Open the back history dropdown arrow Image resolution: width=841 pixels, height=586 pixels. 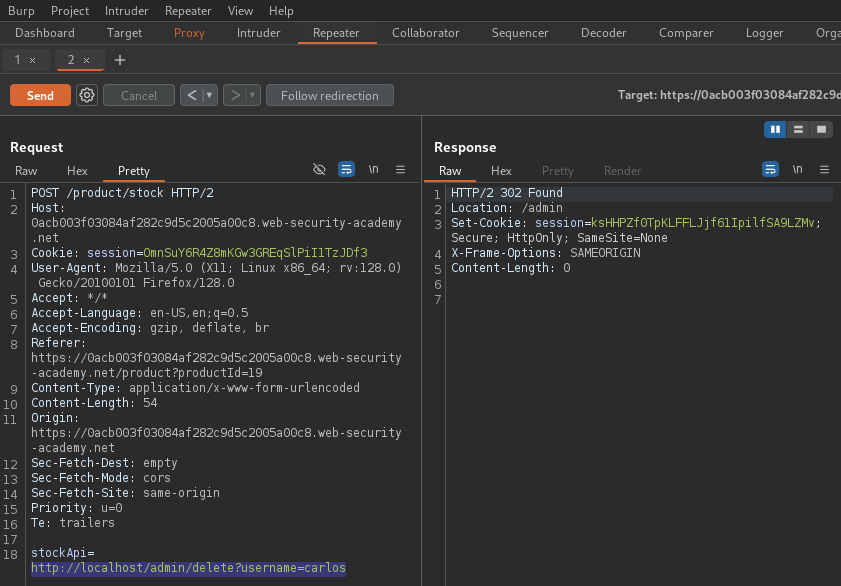(210, 95)
